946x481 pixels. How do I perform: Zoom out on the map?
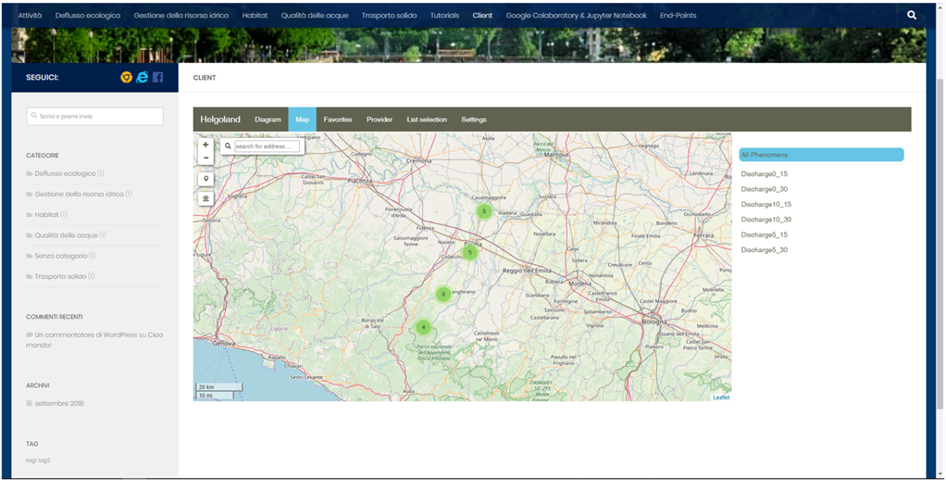click(x=206, y=158)
